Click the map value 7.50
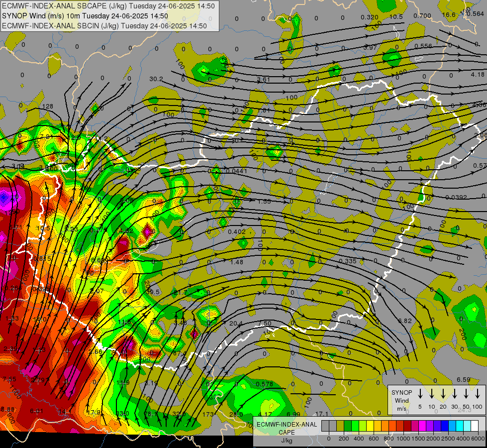The width and height of the screenshot is (487, 448). click(265, 324)
